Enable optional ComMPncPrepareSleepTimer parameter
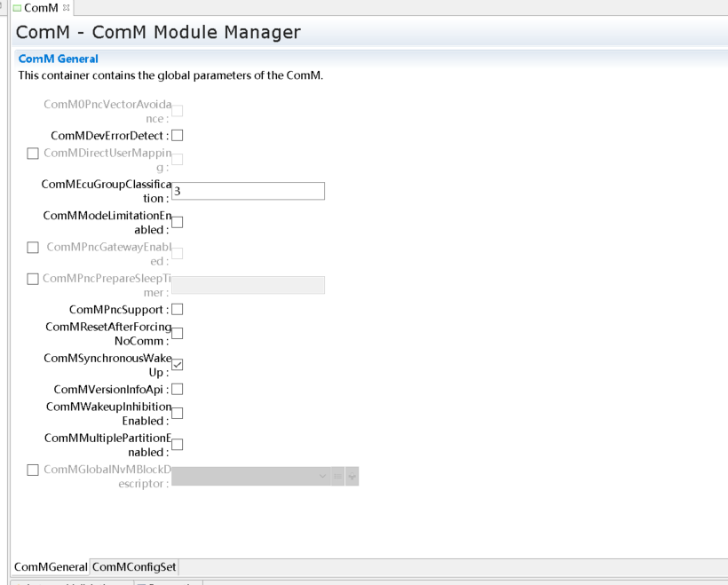This screenshot has height=585, width=728. tap(33, 279)
